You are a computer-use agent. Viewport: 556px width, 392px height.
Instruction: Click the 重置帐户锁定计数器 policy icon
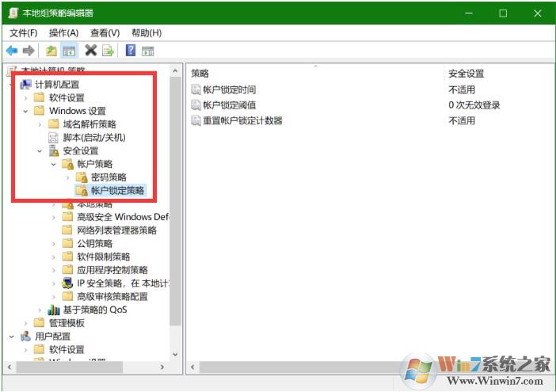tap(196, 120)
